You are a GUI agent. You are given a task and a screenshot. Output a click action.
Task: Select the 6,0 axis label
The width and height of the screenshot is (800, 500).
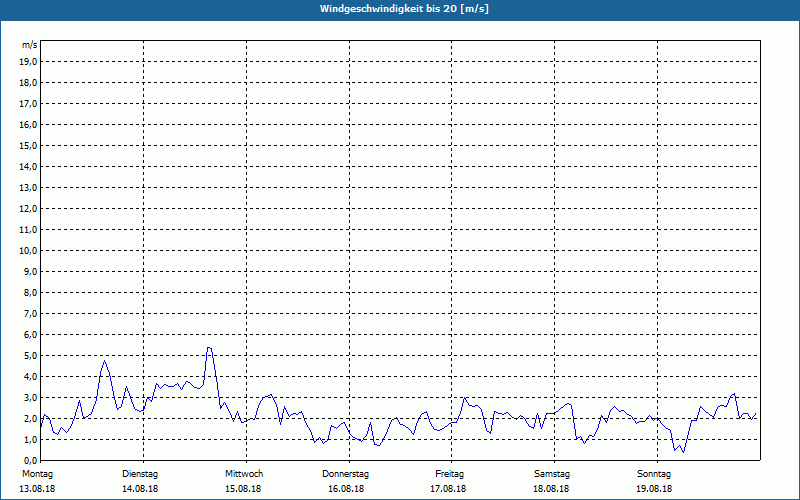click(x=29, y=335)
